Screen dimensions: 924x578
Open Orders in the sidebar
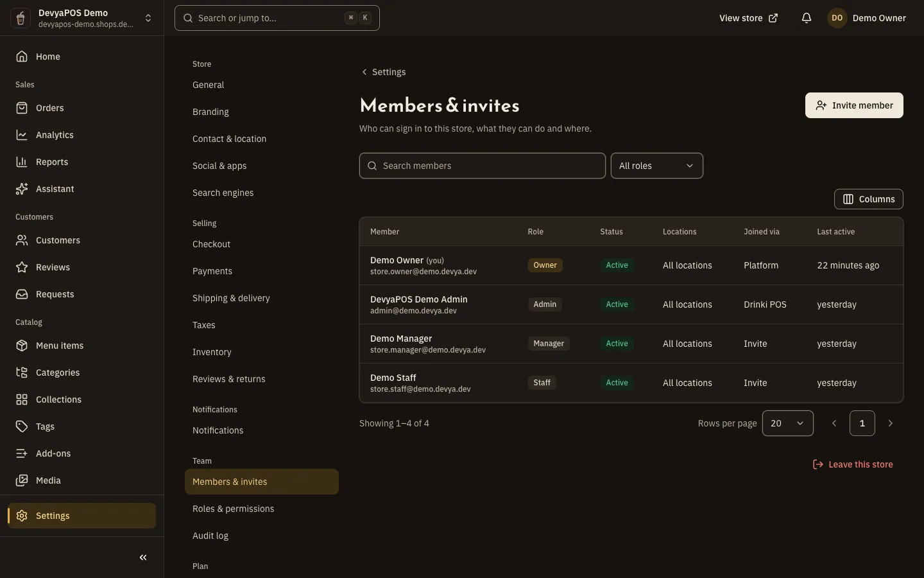pyautogui.click(x=81, y=108)
